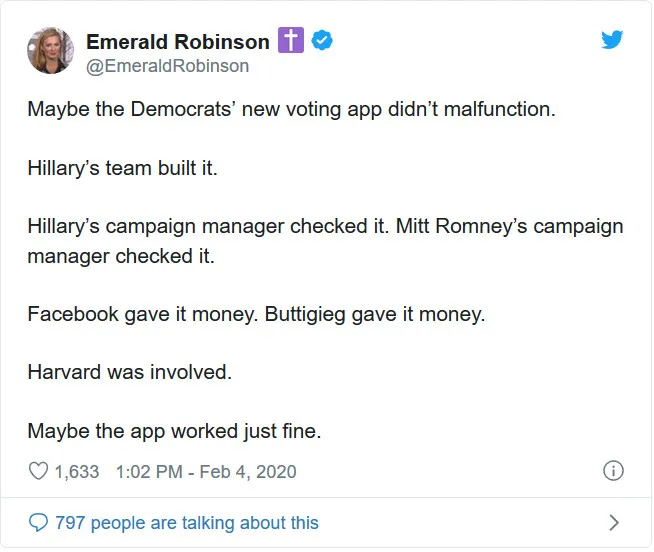The image size is (654, 552).
Task: Open the 1:02 PM - Feb 4, 2020 timestamp
Action: 206,471
